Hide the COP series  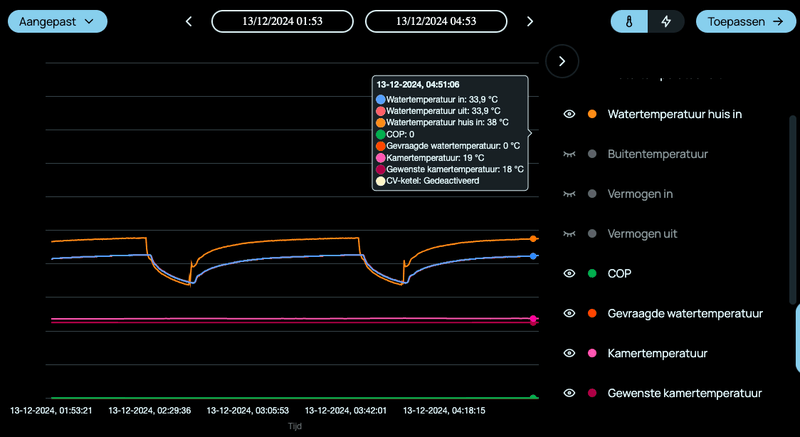(x=569, y=273)
